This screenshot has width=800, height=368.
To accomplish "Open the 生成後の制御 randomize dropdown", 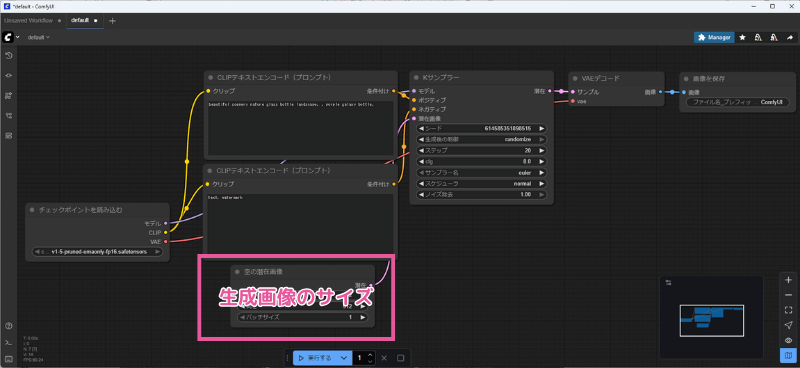I will pos(482,140).
